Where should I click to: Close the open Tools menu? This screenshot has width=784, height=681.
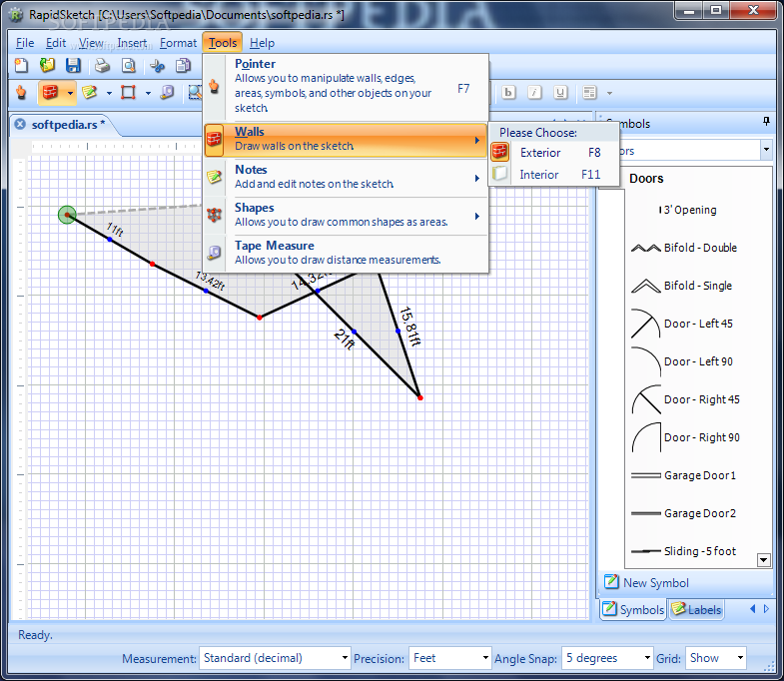[223, 43]
